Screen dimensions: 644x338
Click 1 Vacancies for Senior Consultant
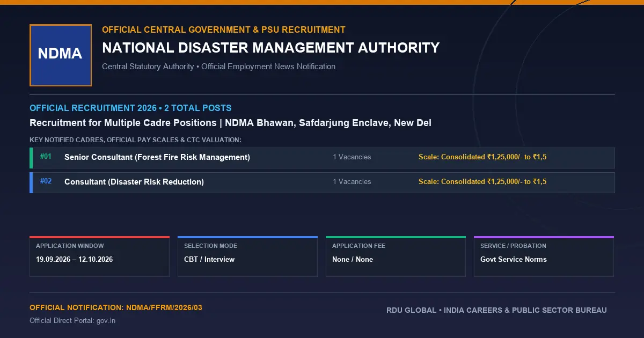(352, 157)
